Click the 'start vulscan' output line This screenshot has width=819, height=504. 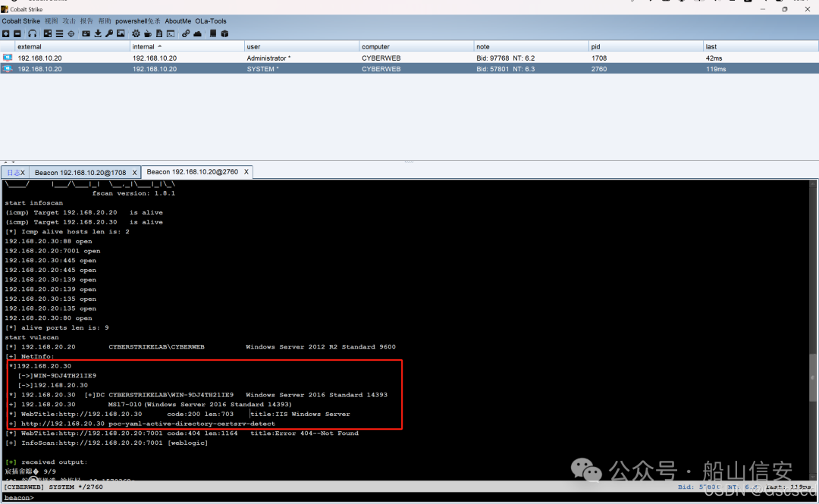click(x=32, y=337)
